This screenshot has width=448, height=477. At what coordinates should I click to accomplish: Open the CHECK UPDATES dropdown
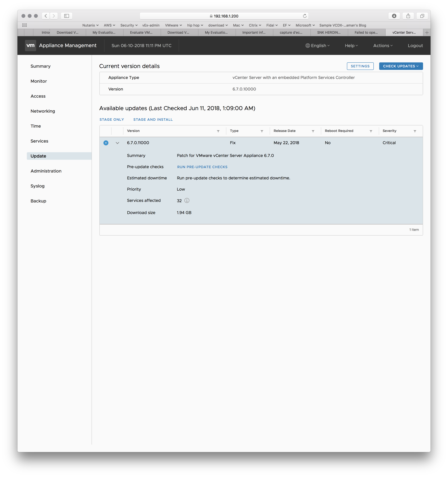(401, 66)
